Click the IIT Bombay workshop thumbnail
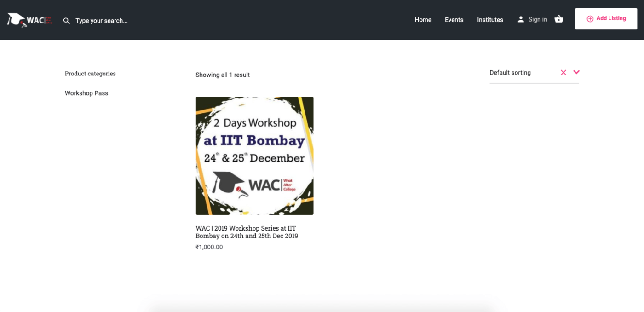The width and height of the screenshot is (644, 312). (254, 156)
